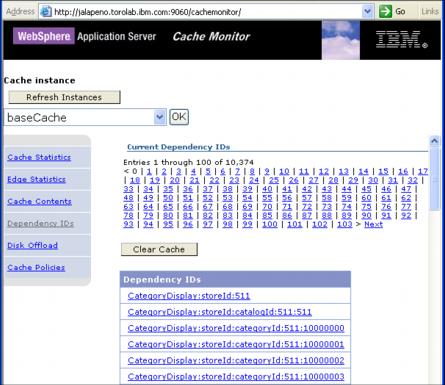This screenshot has height=385, width=445.
Task: Click 'Entries 1 through 100 of 10,374' text
Action: 188,162
